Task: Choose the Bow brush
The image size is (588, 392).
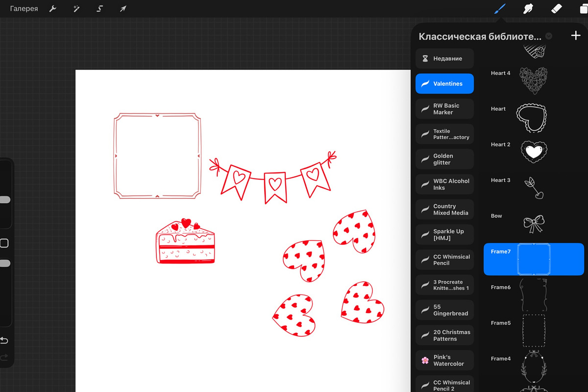Action: click(534, 224)
